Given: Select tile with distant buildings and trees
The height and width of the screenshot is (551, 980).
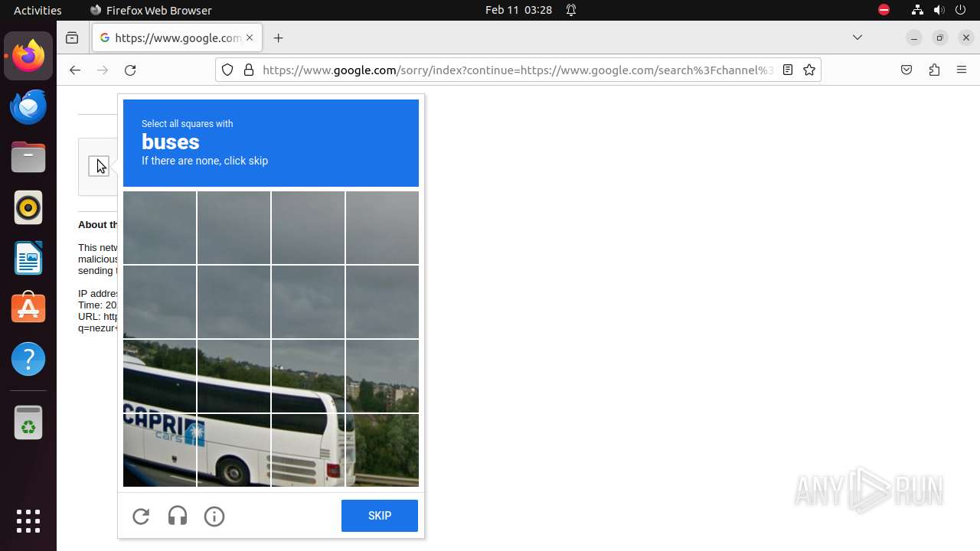Looking at the screenshot, I should pos(382,376).
